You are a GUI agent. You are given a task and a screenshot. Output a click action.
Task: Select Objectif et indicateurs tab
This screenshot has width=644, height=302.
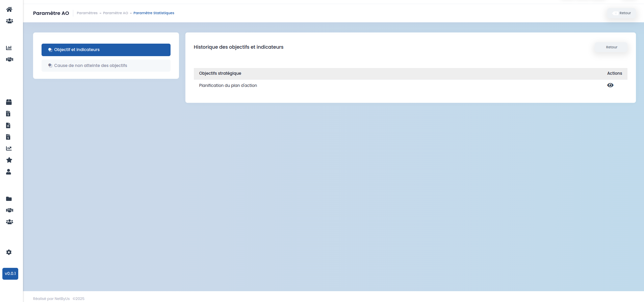106,50
